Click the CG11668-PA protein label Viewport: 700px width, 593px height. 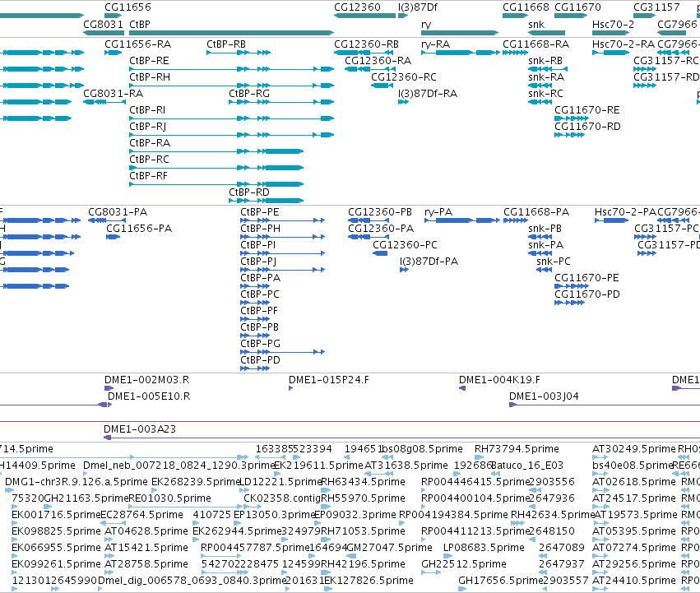pyautogui.click(x=536, y=212)
